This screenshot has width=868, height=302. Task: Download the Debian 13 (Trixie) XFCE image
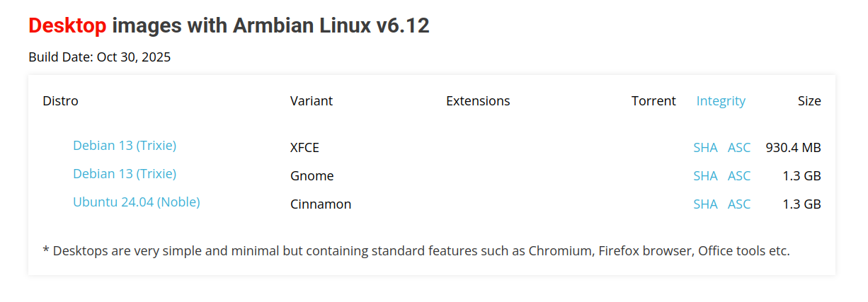[x=125, y=146]
